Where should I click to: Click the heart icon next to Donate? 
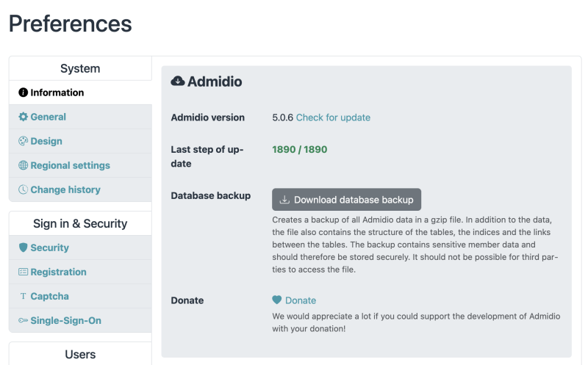pos(277,300)
